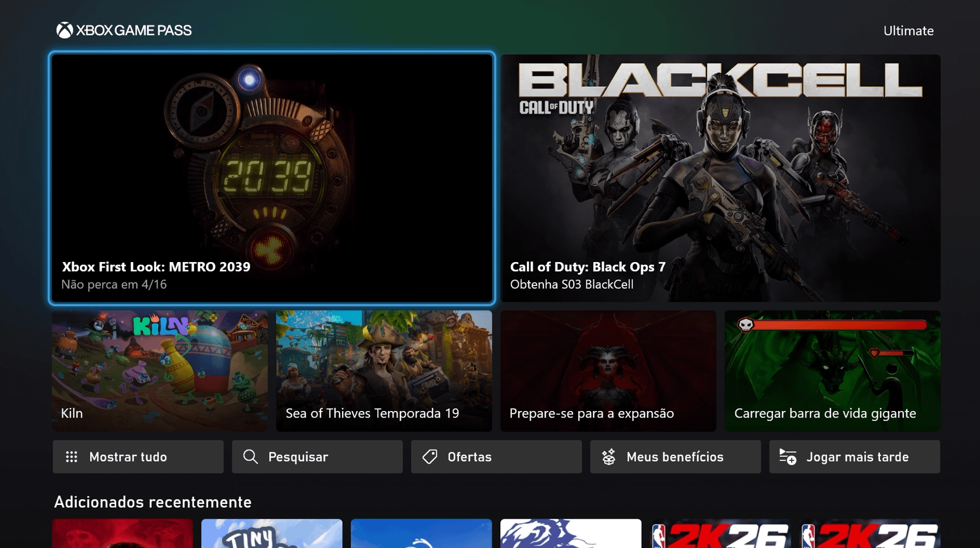Open the Jogar mais tarde list
This screenshot has width=980, height=548.
click(854, 457)
